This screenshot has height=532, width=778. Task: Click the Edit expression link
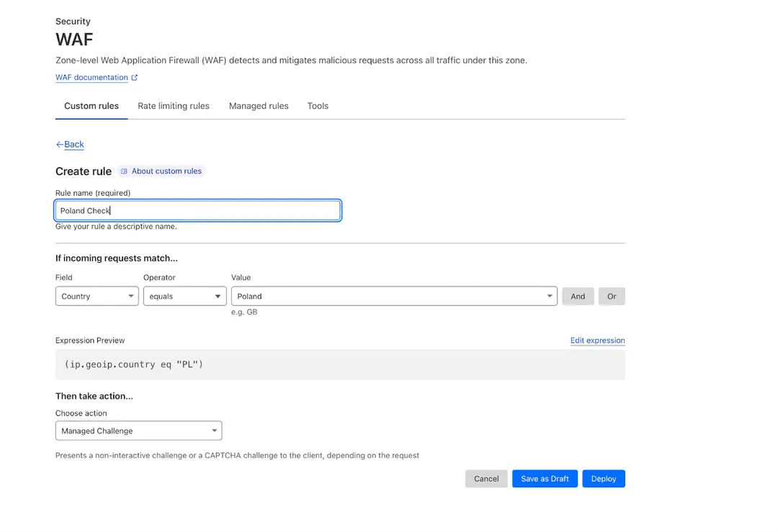(x=597, y=341)
